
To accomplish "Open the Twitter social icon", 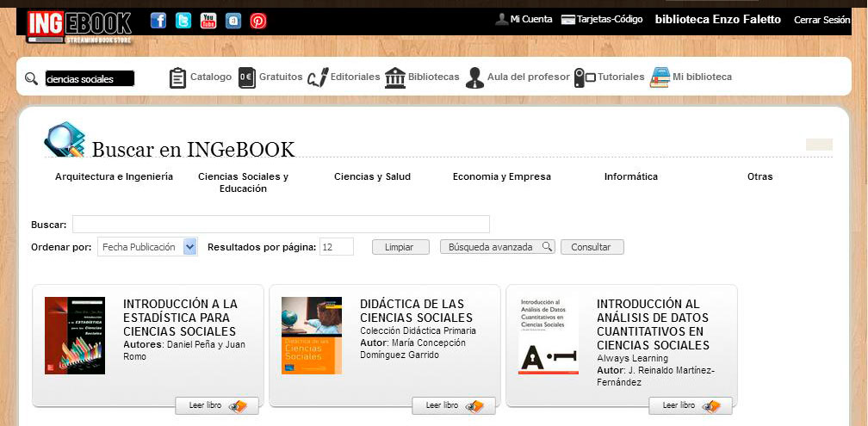I will pyautogui.click(x=183, y=21).
